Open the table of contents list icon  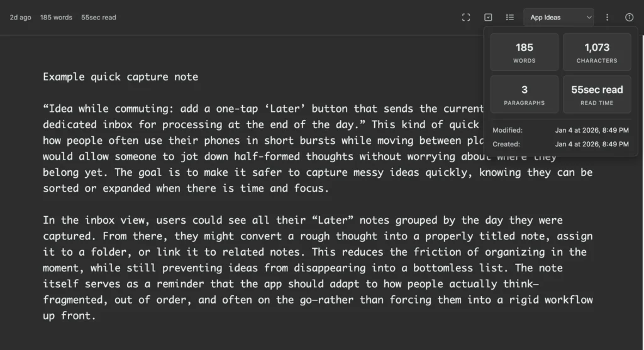(x=510, y=18)
